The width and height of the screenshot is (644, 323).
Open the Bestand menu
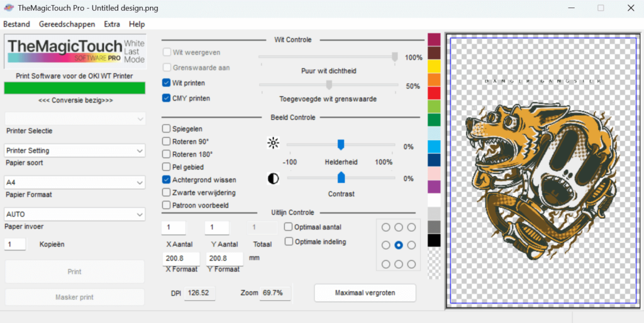[x=17, y=25]
